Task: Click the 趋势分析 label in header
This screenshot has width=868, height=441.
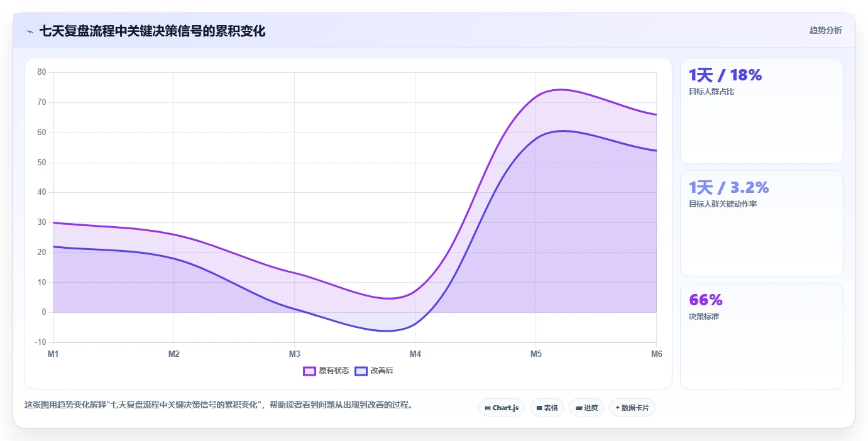Action: pos(825,30)
